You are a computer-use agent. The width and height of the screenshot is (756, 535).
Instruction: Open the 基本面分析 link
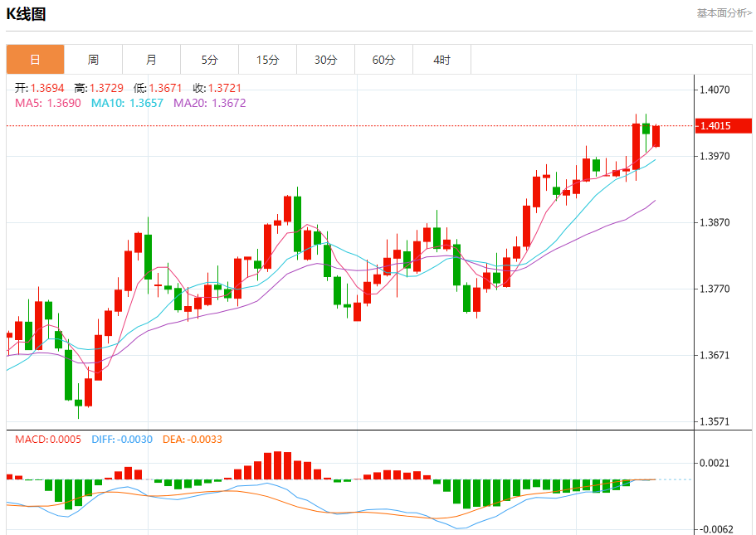[724, 13]
